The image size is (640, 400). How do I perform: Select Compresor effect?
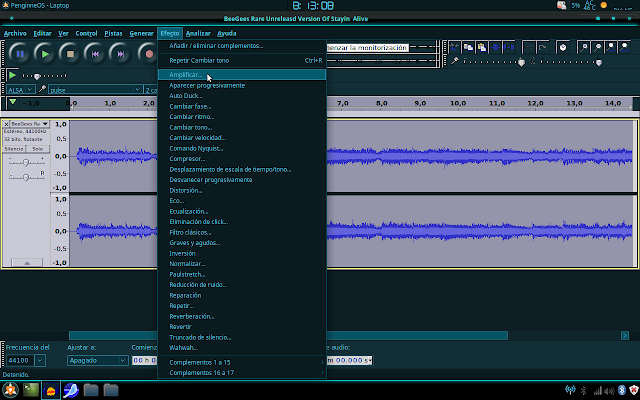click(x=242, y=159)
